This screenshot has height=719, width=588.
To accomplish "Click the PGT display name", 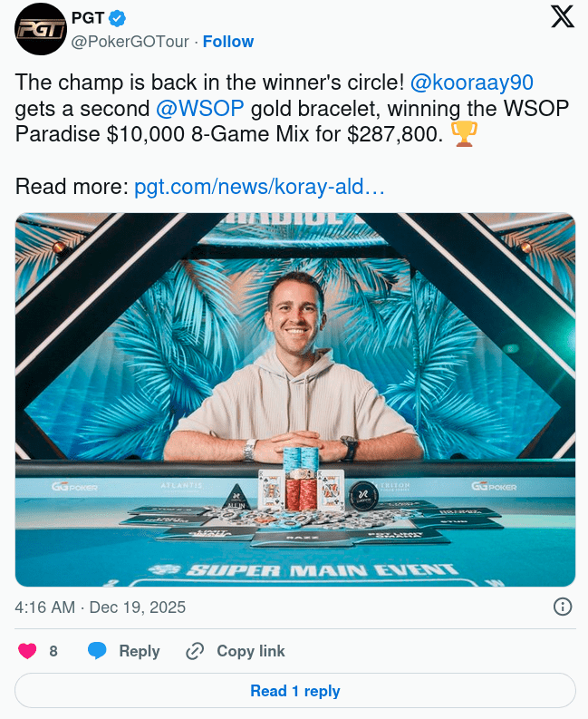I will pyautogui.click(x=87, y=17).
